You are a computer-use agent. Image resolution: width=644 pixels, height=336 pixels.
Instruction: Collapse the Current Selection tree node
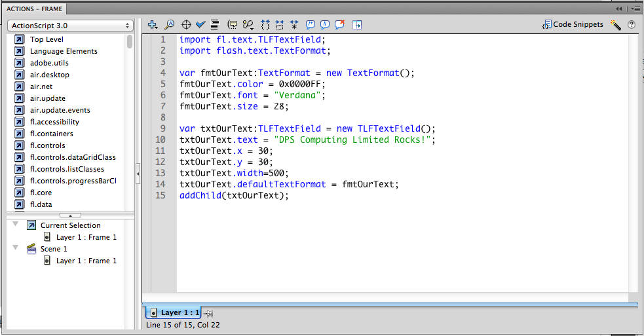tap(16, 225)
